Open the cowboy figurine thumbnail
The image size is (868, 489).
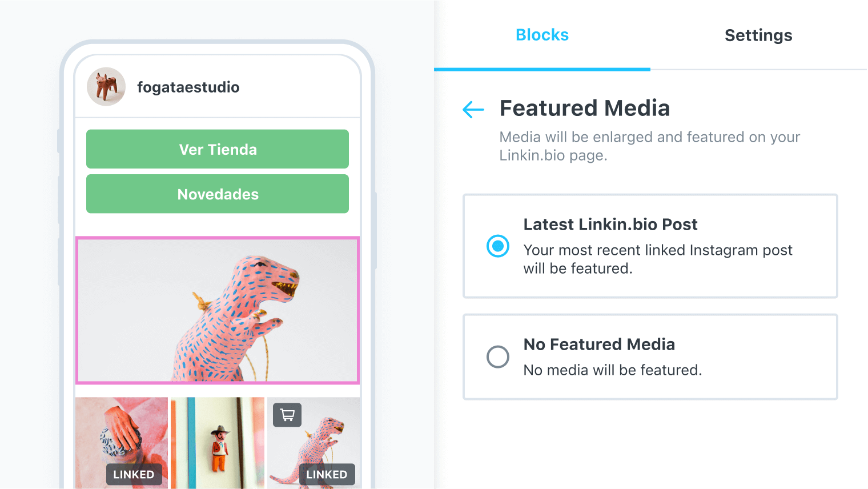[218, 443]
